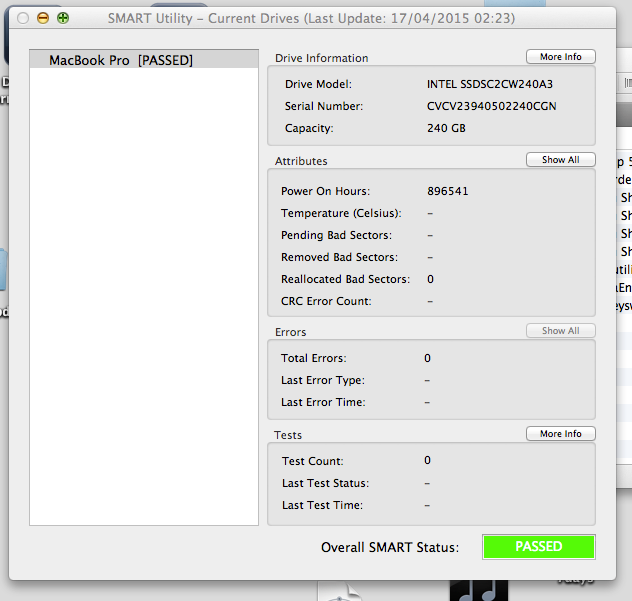Click the Last Test Status label
Viewport: 632px width, 601px height.
pyautogui.click(x=325, y=483)
